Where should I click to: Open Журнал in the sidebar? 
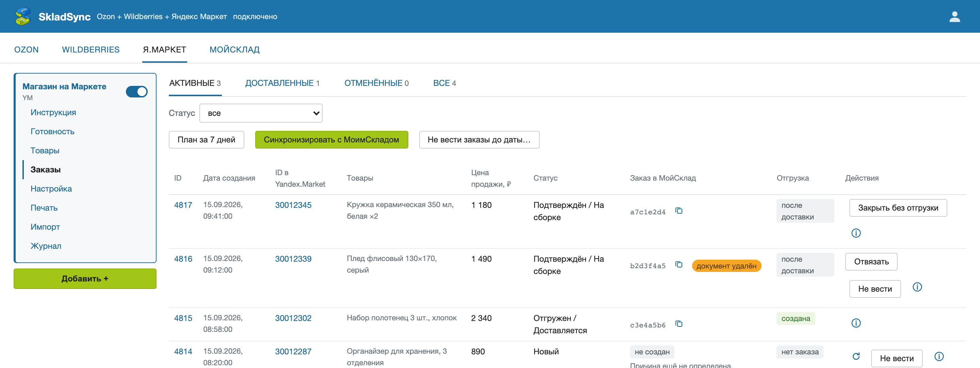coord(46,246)
